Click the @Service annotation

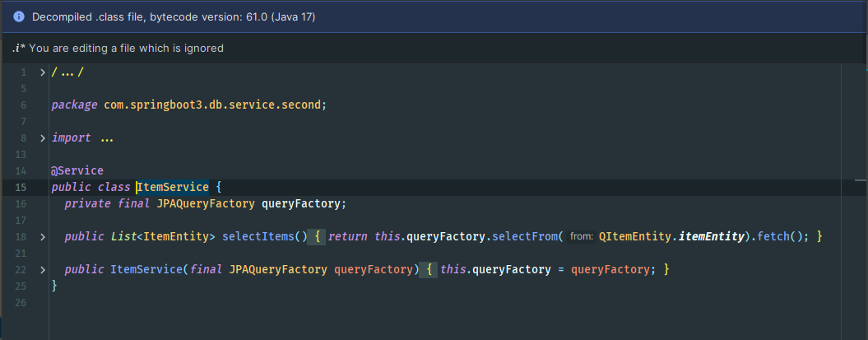tap(77, 170)
